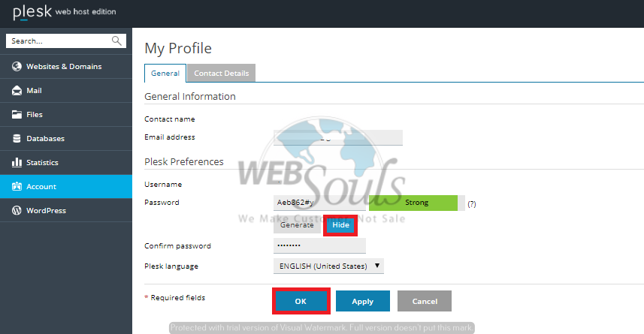
Task: Click Generate password button
Action: point(297,225)
